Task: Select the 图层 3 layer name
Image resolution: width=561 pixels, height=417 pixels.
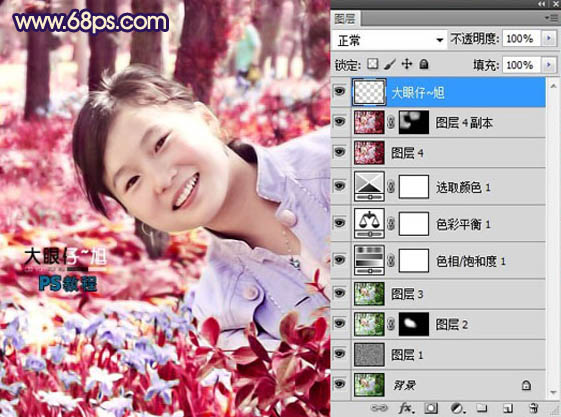Action: (407, 294)
